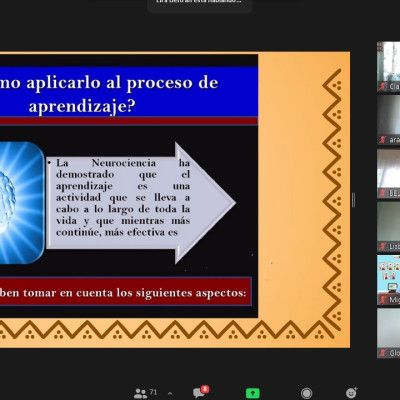Click the muted mic icon beside BEL
This screenshot has height=400, width=400.
[383, 193]
